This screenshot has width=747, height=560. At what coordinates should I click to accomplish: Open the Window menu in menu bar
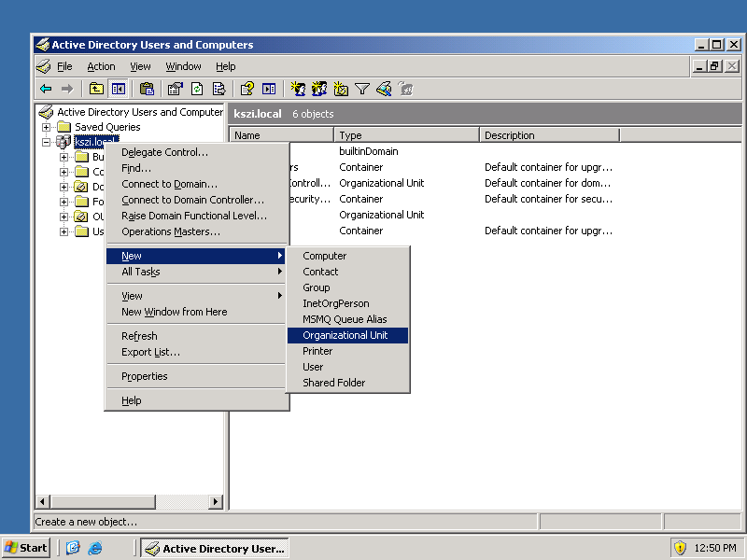183,66
